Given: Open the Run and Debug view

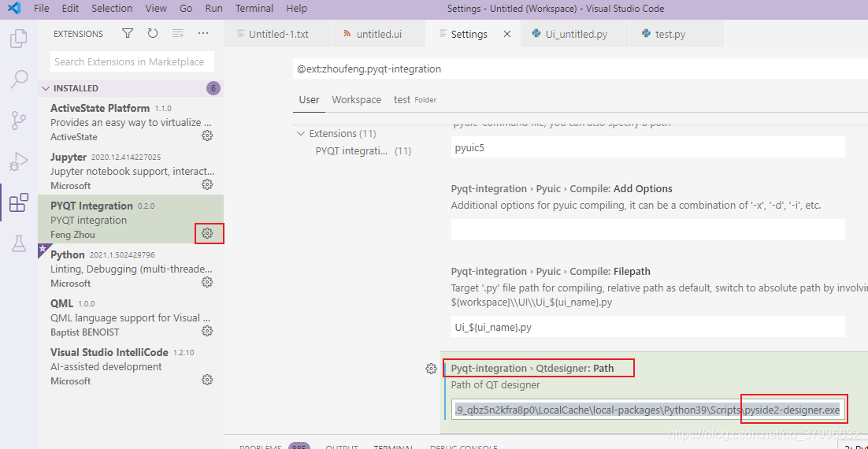Looking at the screenshot, I should click(x=19, y=161).
